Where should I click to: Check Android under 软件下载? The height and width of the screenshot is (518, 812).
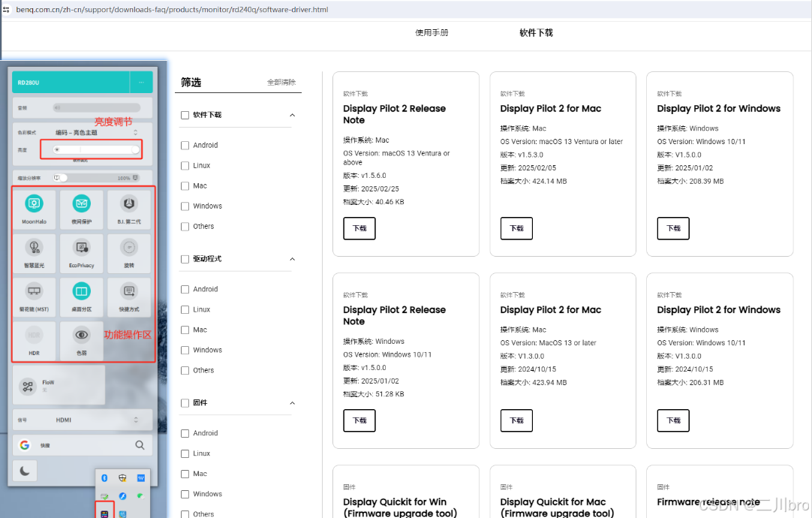[185, 146]
